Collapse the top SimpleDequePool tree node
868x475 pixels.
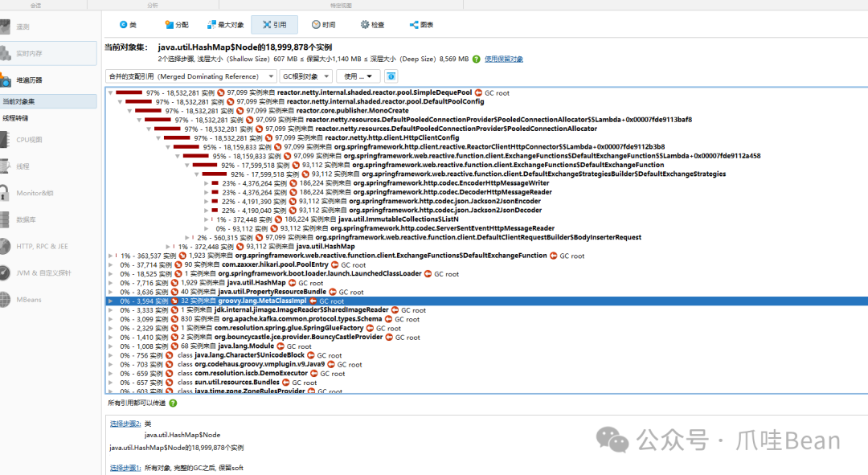(x=111, y=91)
